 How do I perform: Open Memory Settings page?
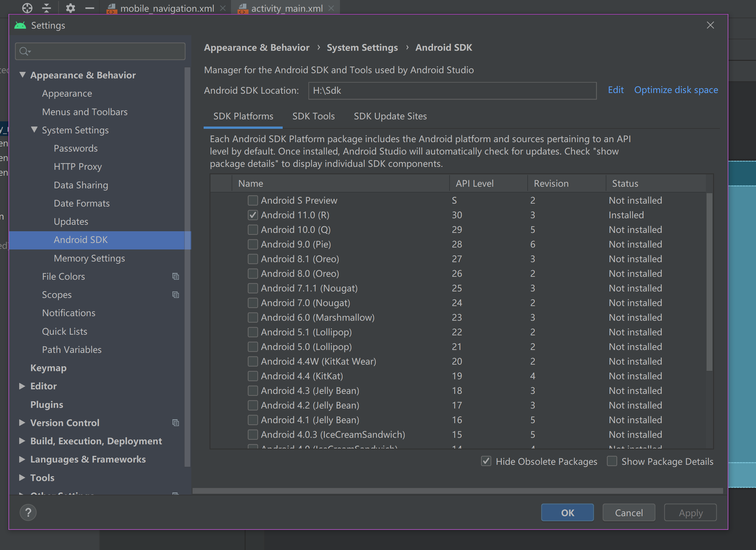pyautogui.click(x=89, y=258)
